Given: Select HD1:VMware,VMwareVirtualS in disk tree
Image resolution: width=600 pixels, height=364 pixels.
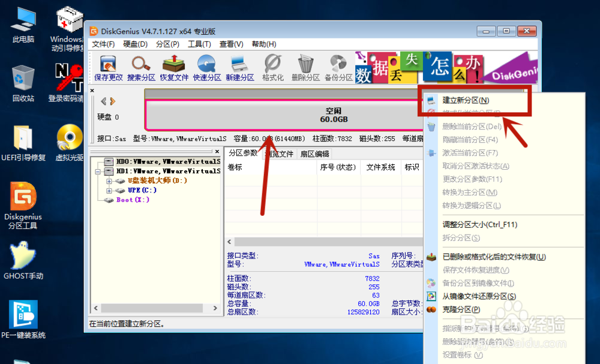Looking at the screenshot, I should (169, 172).
